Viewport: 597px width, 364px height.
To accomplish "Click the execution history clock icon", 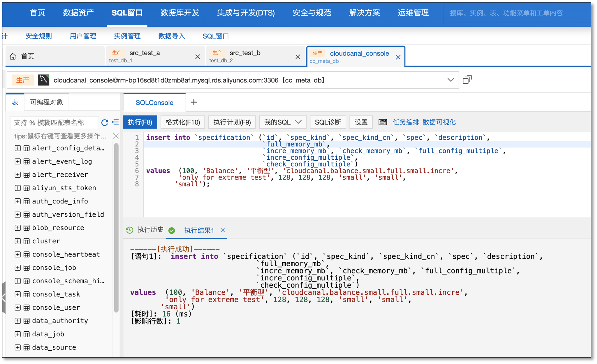I will (130, 230).
